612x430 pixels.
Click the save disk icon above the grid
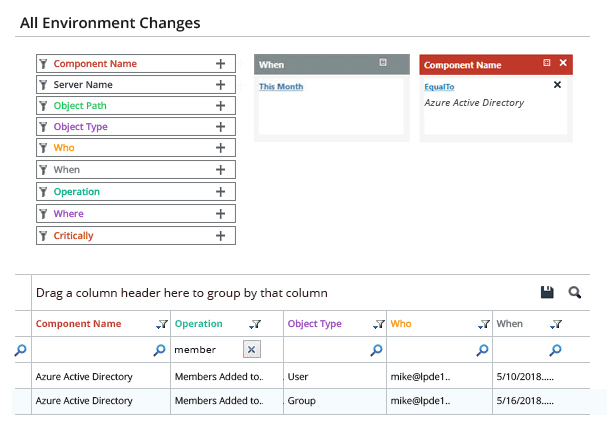[x=547, y=292]
